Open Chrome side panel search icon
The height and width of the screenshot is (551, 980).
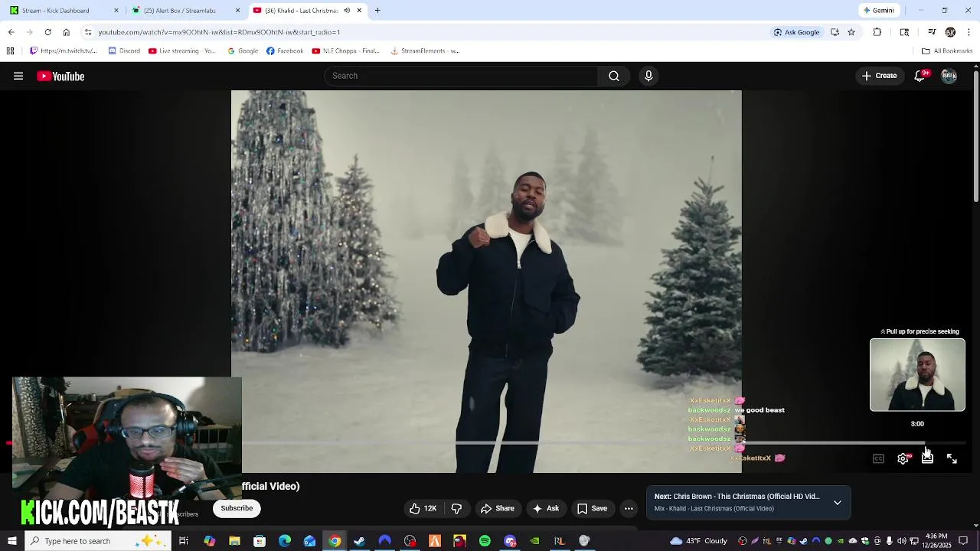point(904,32)
